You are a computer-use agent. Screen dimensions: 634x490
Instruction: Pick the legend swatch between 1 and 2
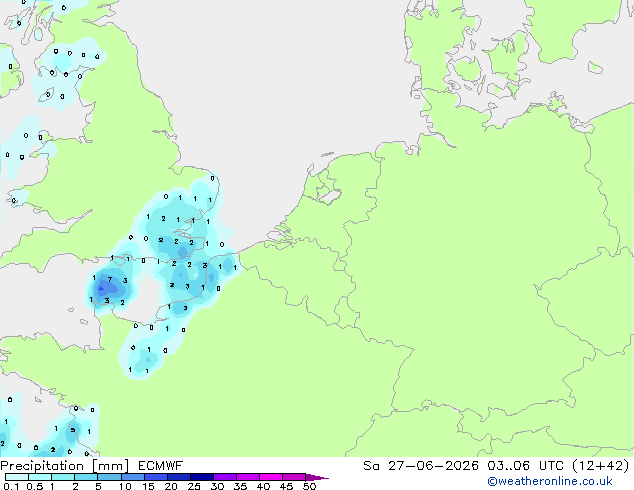[63, 477]
